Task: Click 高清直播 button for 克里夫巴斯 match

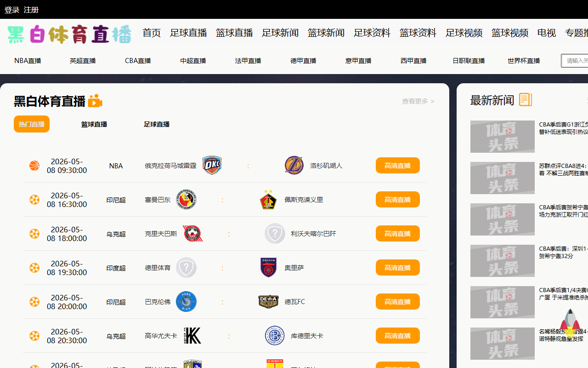Action: 398,234
